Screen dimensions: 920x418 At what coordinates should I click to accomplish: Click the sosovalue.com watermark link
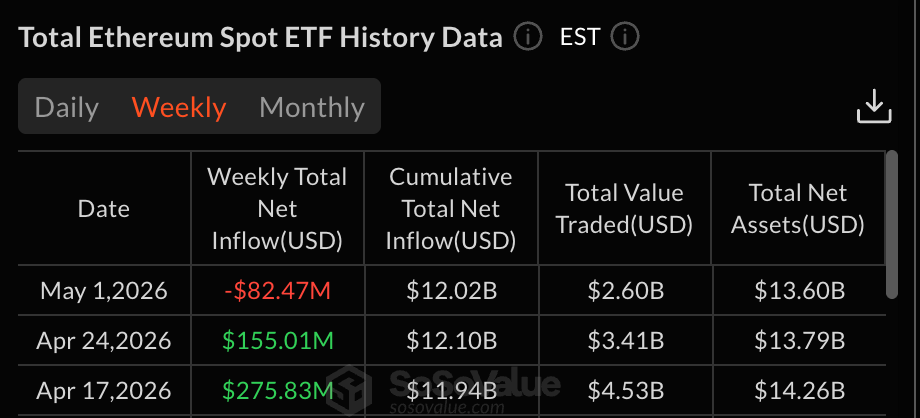(x=447, y=407)
